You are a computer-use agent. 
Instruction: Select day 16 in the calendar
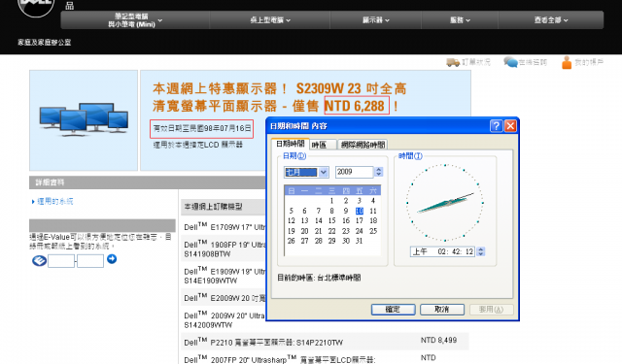tap(346, 220)
